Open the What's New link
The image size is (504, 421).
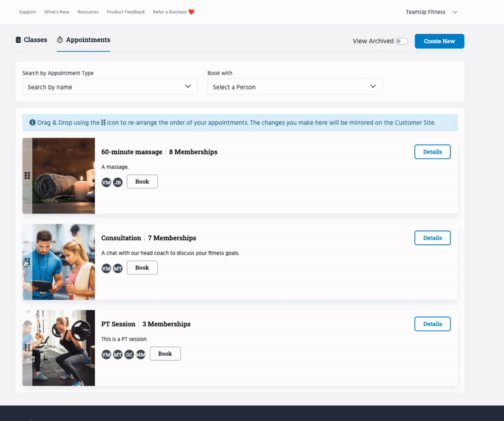coord(56,12)
